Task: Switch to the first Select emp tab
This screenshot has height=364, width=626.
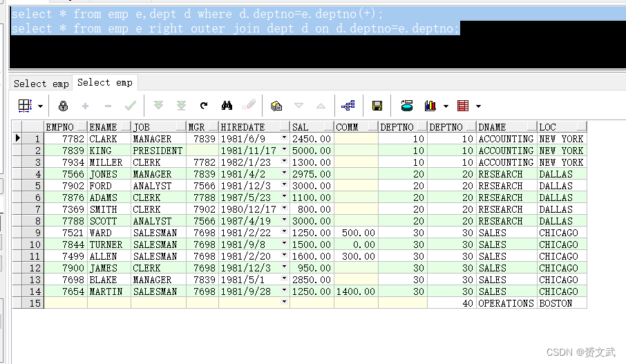Action: (41, 84)
